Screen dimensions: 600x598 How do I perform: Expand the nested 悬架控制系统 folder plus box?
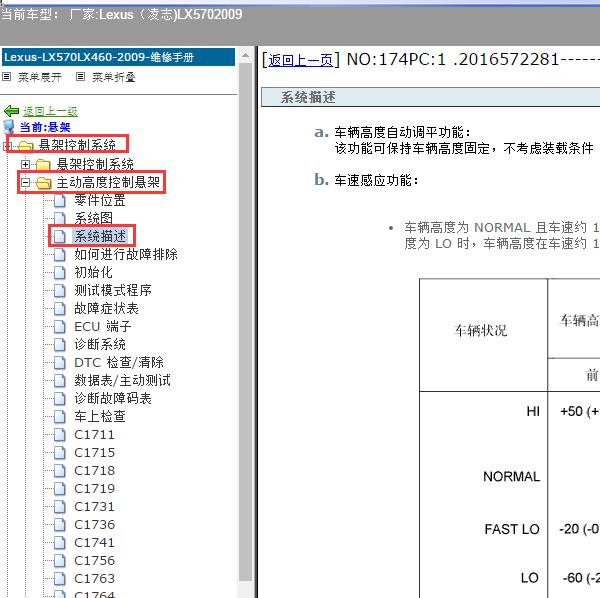25,165
